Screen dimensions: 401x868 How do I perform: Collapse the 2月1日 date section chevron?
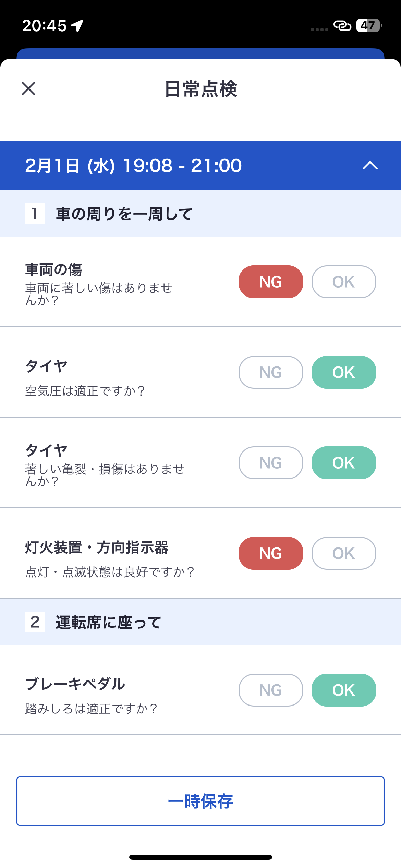point(370,166)
